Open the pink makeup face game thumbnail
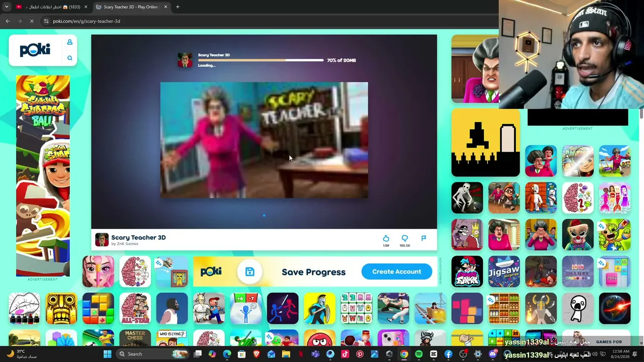Image resolution: width=644 pixels, height=362 pixels. (98, 271)
